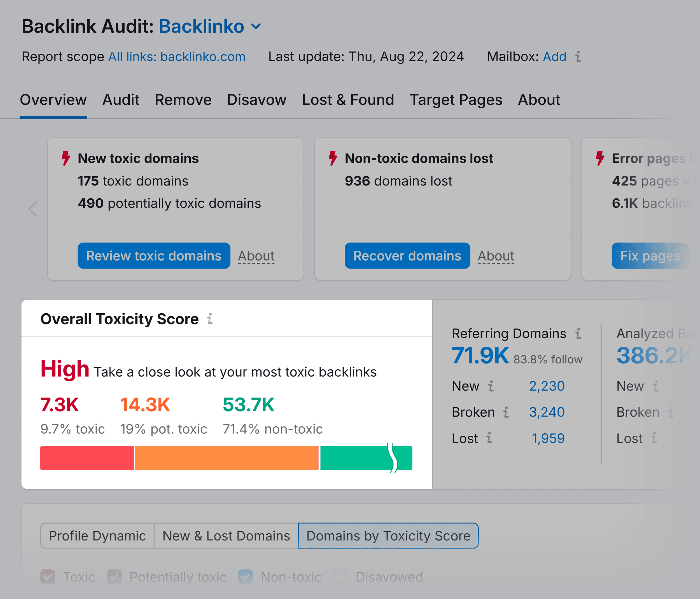Click the red segment of the toxicity bar
This screenshot has width=700, height=599.
click(x=87, y=458)
